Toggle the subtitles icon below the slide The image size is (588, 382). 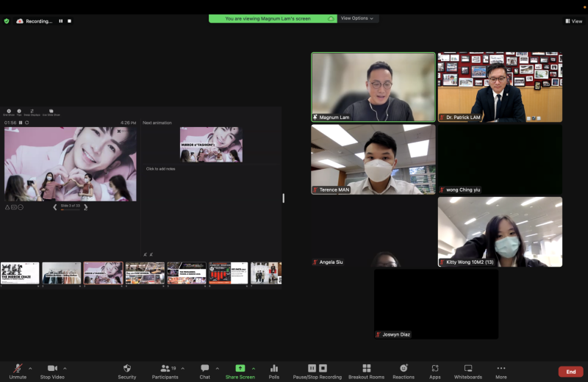(14, 207)
